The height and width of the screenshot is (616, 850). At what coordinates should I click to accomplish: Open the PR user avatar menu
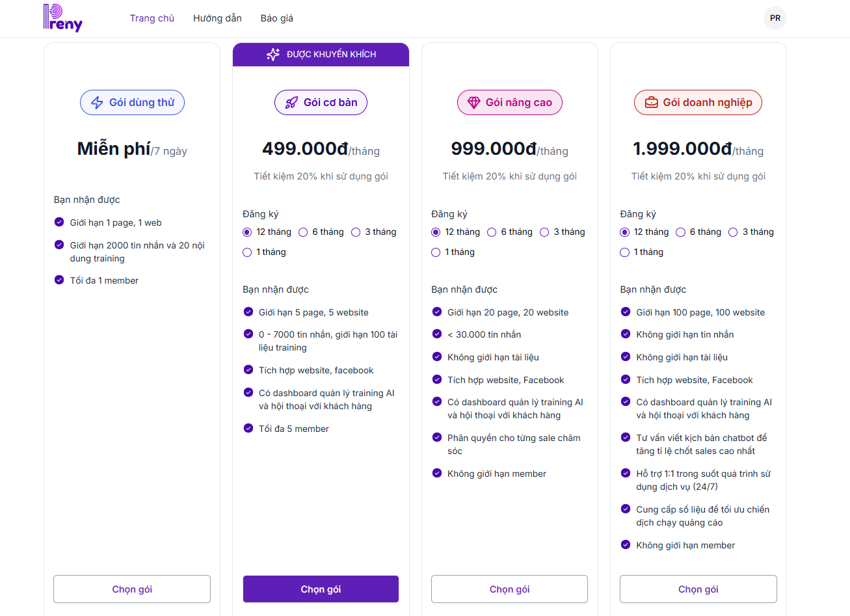point(775,18)
